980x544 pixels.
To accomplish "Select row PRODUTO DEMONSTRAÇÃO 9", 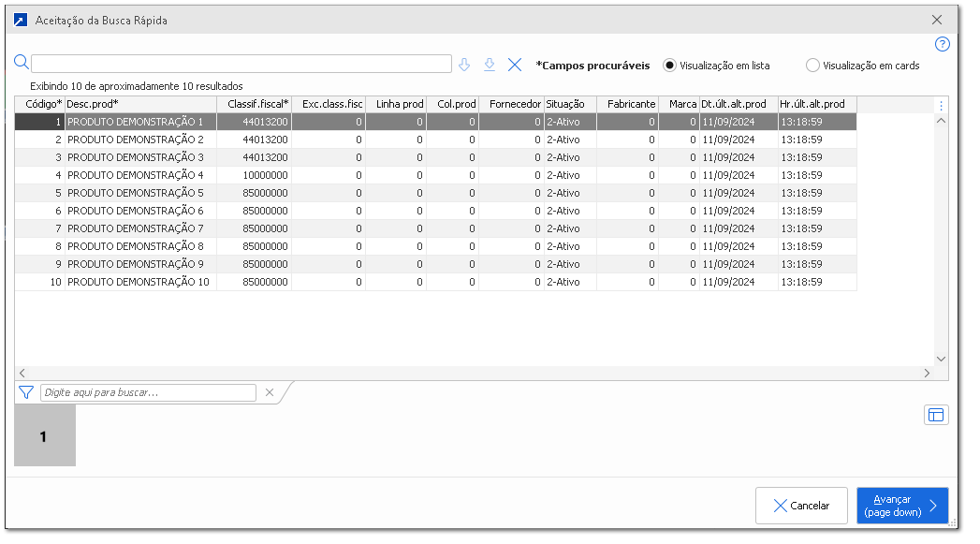I will (435, 264).
